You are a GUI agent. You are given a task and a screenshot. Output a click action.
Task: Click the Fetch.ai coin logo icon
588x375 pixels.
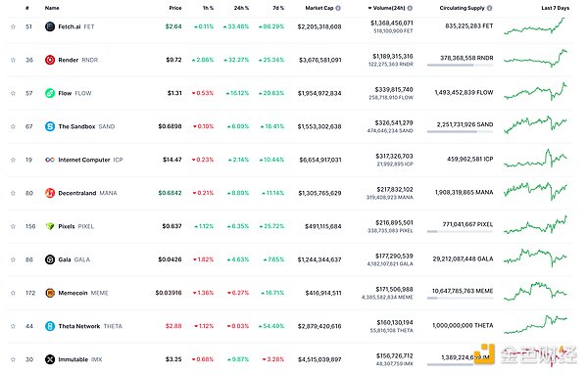[50, 26]
